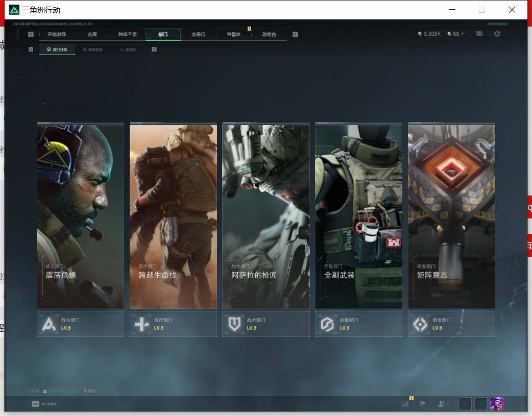Click the 研发部门 LV.3 department button
This screenshot has height=416, width=532.
452,324
